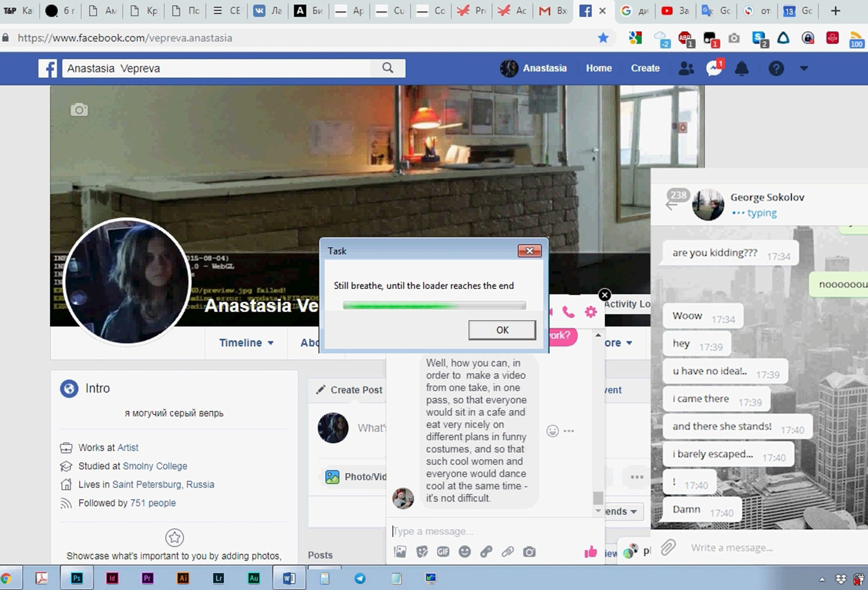The height and width of the screenshot is (590, 868).
Task: Click the Anastasia Vepreva search field
Action: click(x=217, y=68)
